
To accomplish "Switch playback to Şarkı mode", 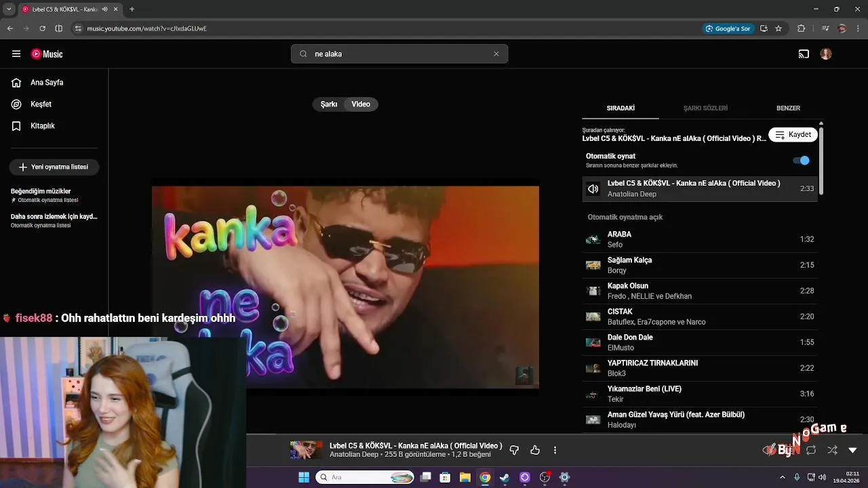I will coord(329,104).
